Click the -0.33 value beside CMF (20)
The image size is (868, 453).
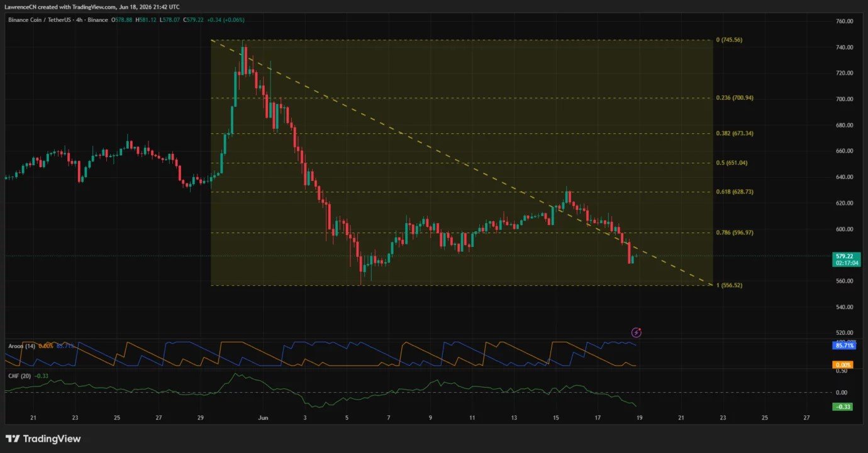tap(42, 376)
